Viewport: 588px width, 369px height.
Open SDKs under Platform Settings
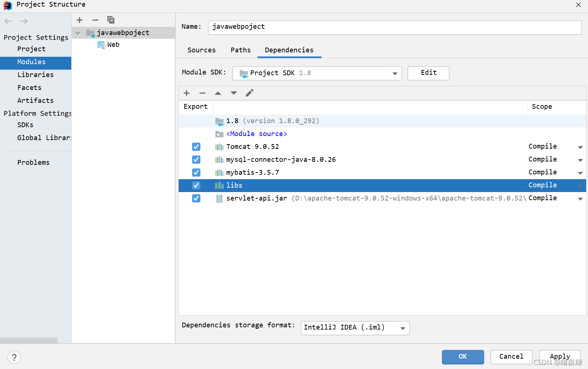(25, 125)
